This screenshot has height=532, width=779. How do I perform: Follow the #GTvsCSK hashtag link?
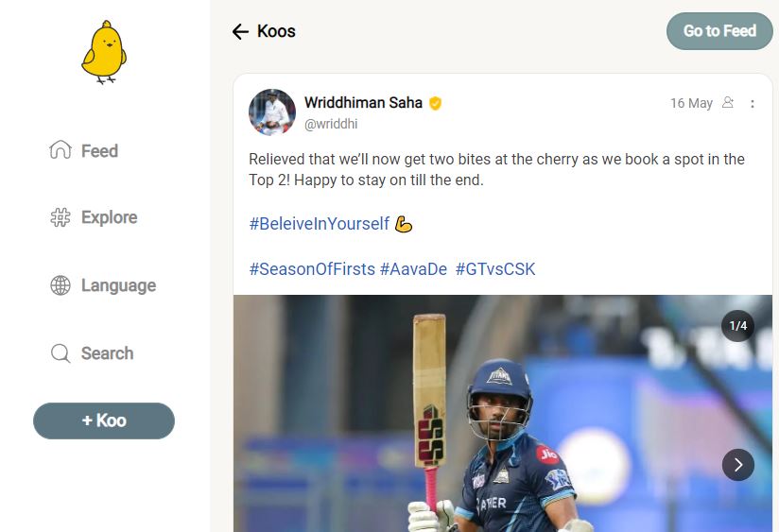tap(495, 269)
